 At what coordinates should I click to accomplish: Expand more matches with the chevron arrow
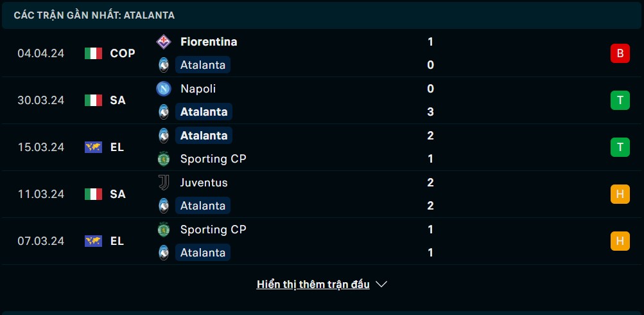[x=381, y=284]
